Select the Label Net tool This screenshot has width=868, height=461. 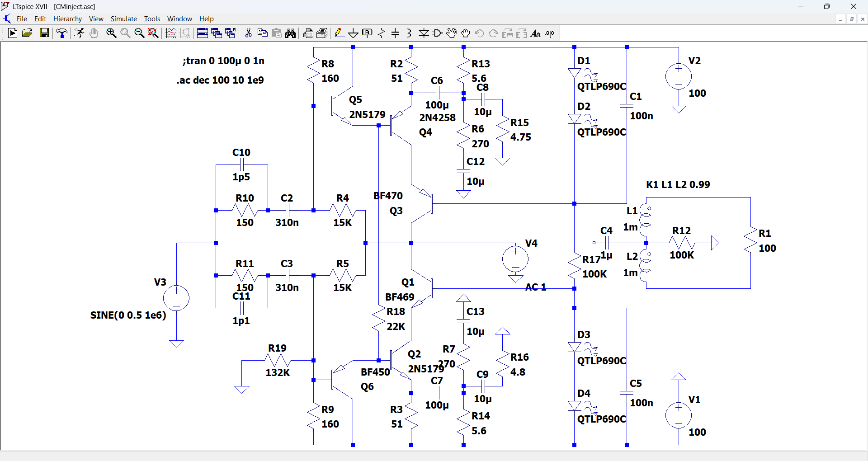[368, 33]
